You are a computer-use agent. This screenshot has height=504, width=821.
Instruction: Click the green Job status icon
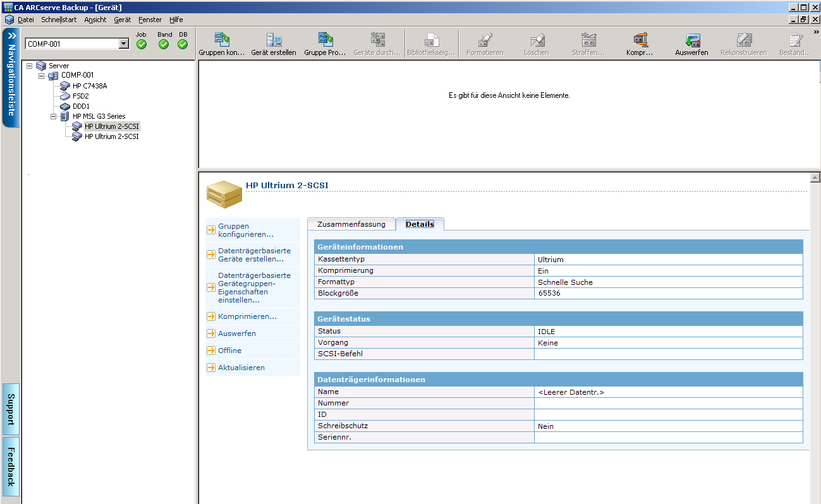[x=142, y=44]
